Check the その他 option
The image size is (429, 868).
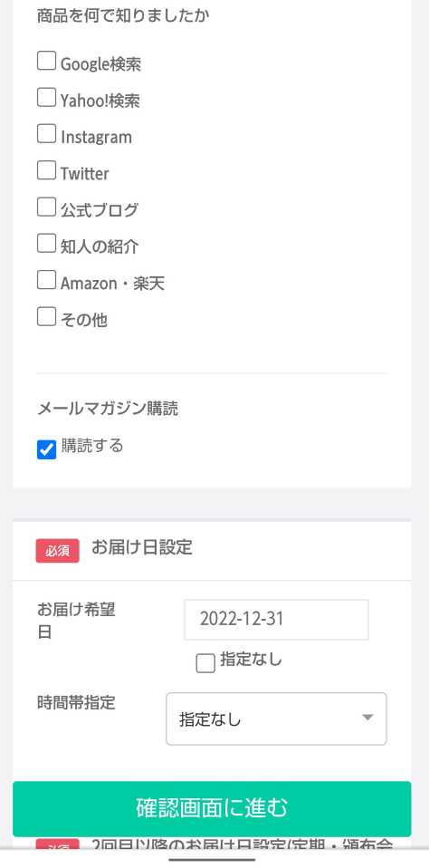(x=46, y=316)
